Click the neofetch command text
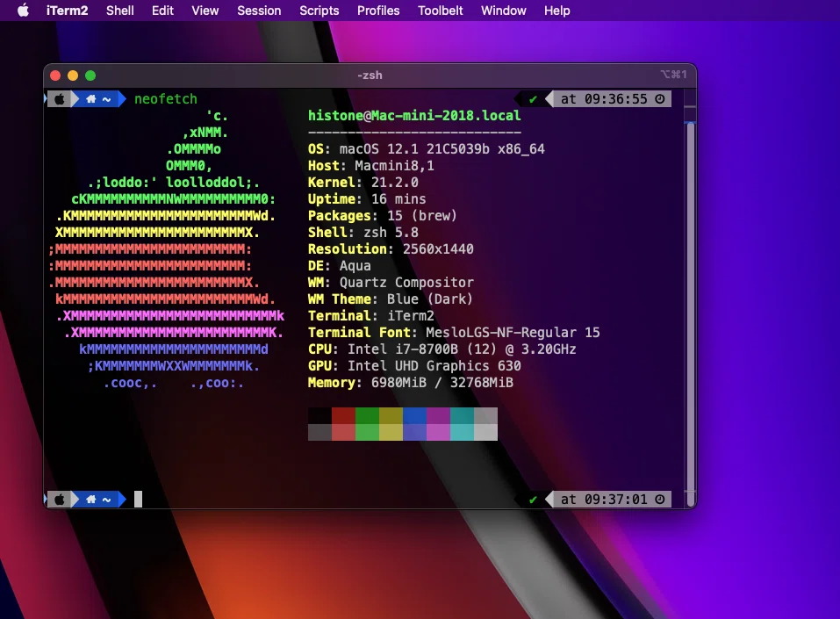 tap(166, 99)
